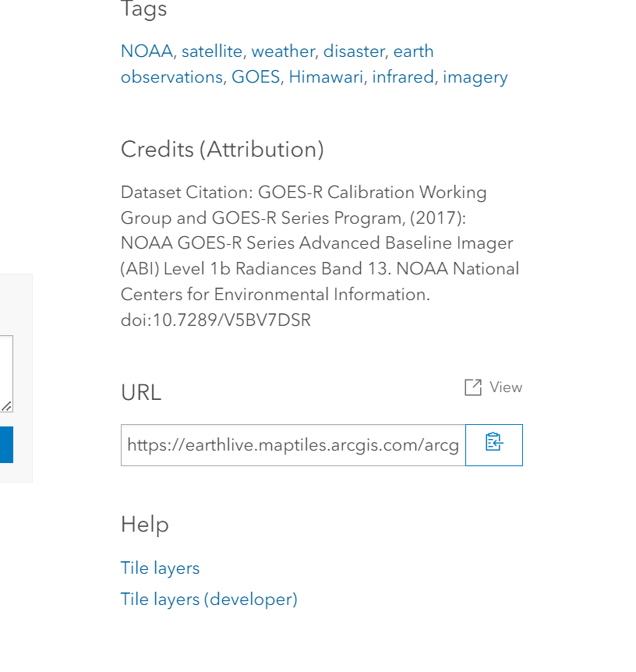Click the external-link icon beside View
The height and width of the screenshot is (672, 636).
pos(472,387)
